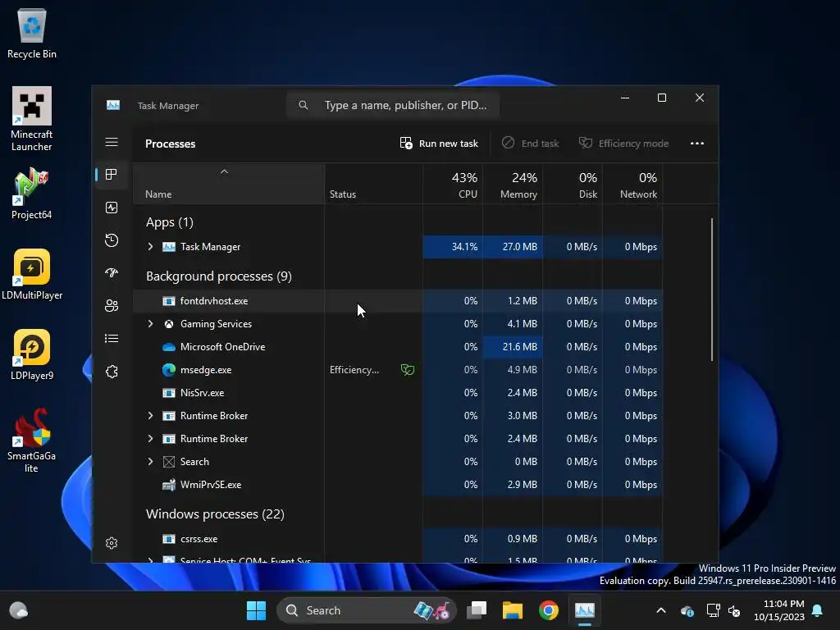Open the Users page icon in sidebar
Viewport: 840px width, 630px height.
[x=112, y=305]
